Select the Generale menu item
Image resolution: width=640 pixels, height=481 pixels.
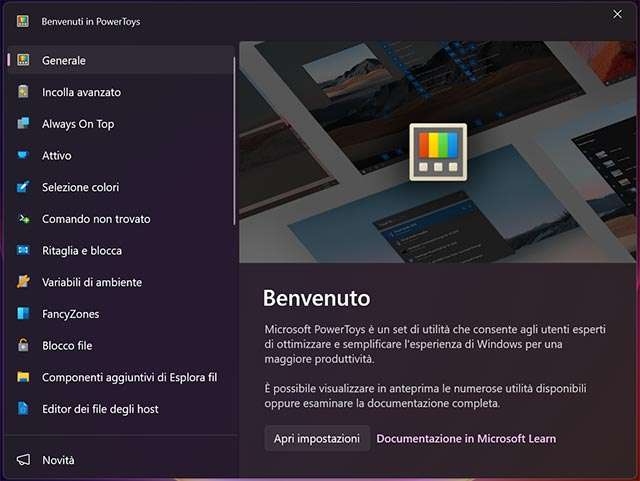[120, 60]
